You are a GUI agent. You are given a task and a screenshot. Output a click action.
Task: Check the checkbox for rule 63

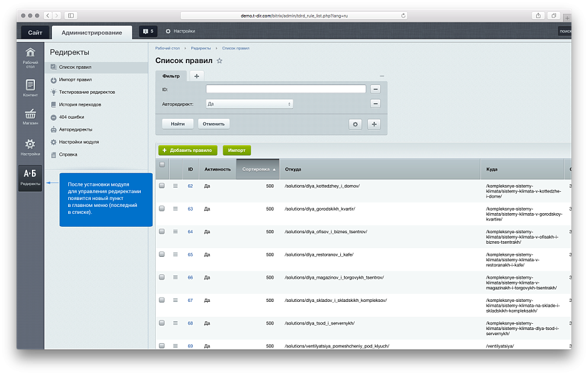tap(162, 209)
